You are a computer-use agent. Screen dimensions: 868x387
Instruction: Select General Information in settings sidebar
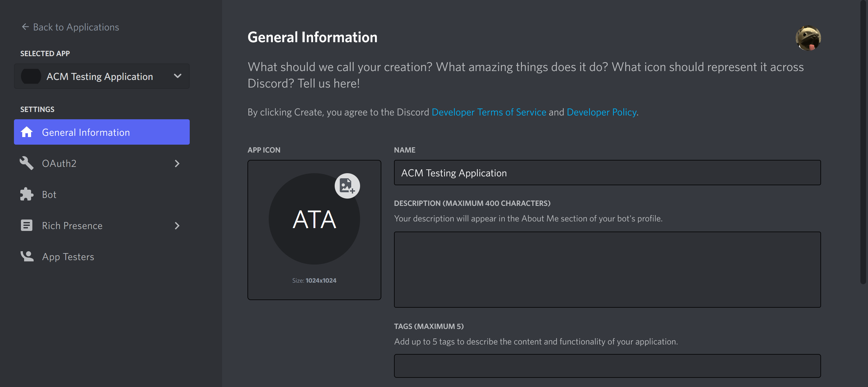pos(86,132)
